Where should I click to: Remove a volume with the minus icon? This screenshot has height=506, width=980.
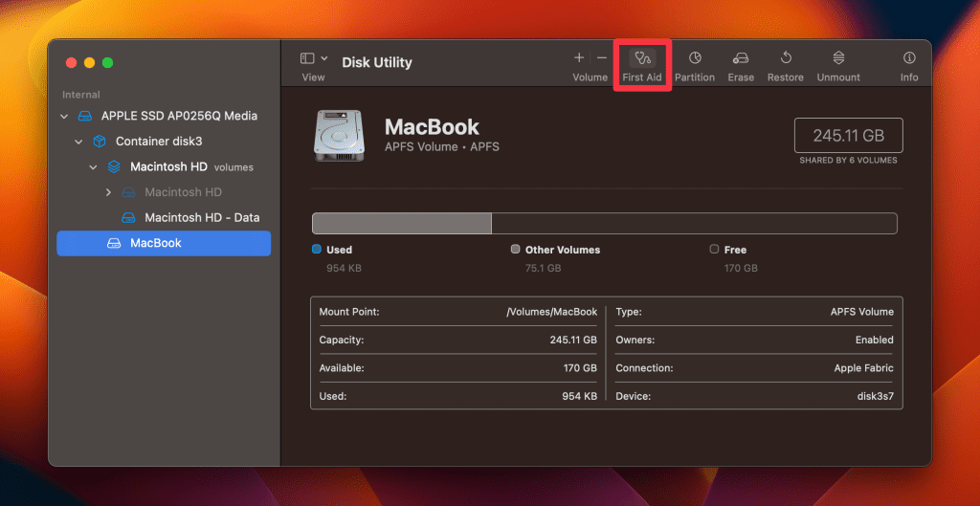[x=601, y=58]
